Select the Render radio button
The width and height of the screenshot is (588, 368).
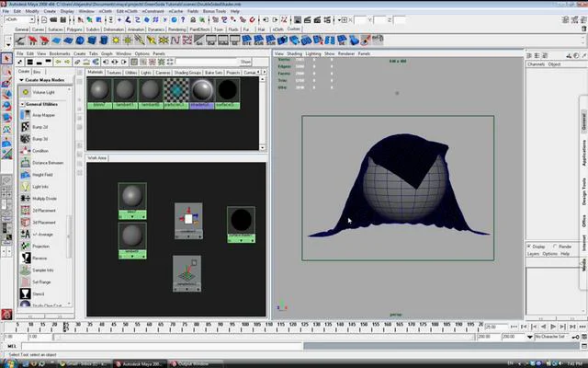coord(555,247)
